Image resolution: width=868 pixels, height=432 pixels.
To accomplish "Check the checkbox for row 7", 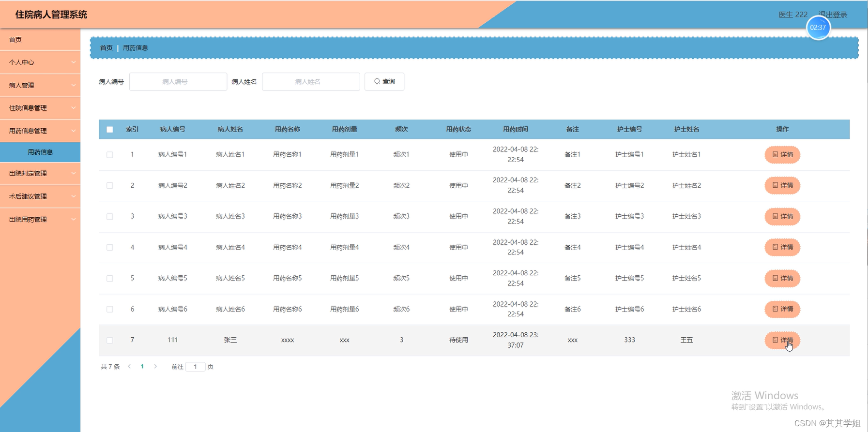I will [x=110, y=341].
